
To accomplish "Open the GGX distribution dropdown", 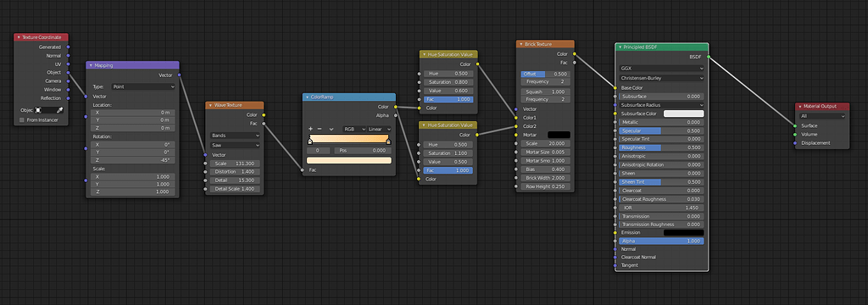I will click(x=662, y=68).
